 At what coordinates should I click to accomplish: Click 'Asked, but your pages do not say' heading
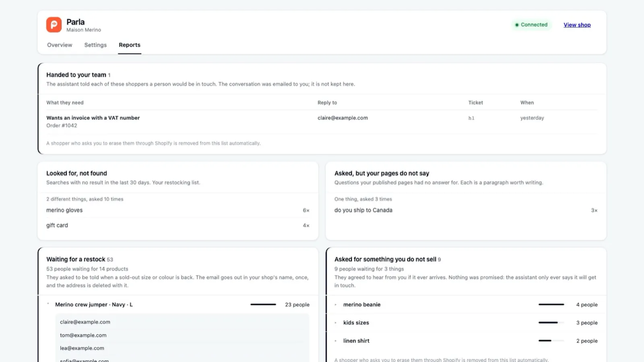[382, 173]
